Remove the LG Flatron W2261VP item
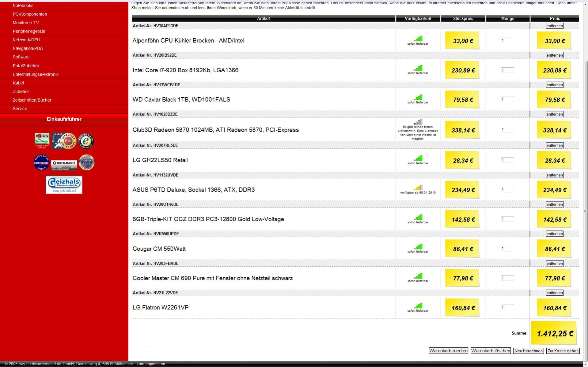Screen dimensions: 588x367 point(555,293)
